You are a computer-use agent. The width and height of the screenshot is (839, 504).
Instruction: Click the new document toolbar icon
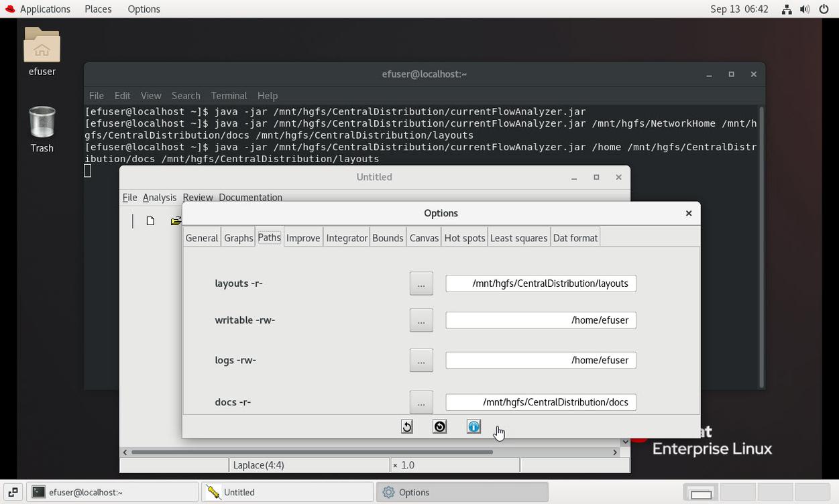(150, 221)
